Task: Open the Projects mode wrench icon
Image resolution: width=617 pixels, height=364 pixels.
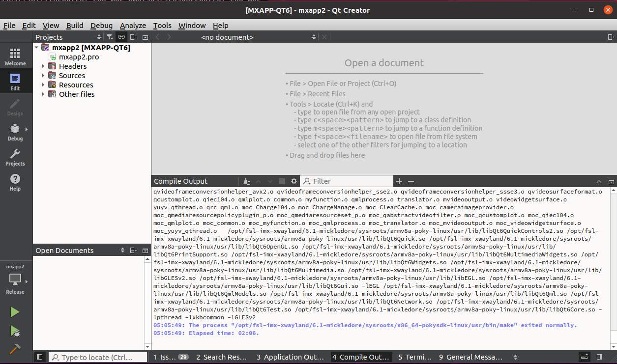Action: click(15, 158)
